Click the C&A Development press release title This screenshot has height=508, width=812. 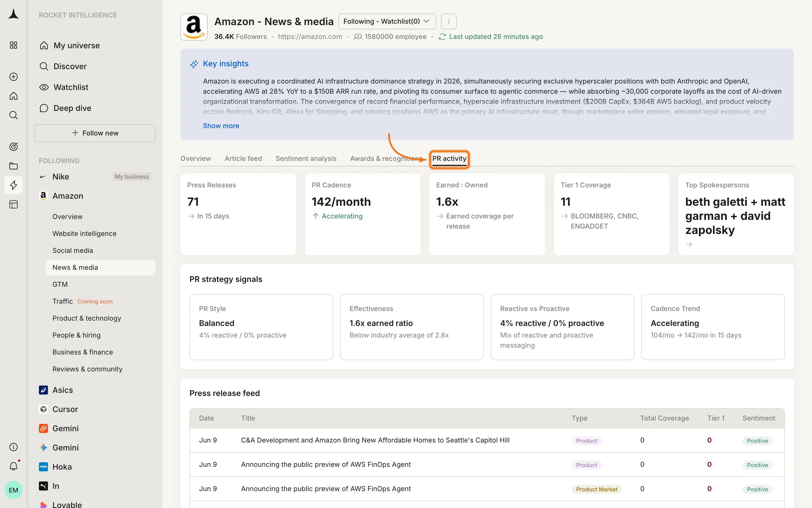click(x=375, y=440)
